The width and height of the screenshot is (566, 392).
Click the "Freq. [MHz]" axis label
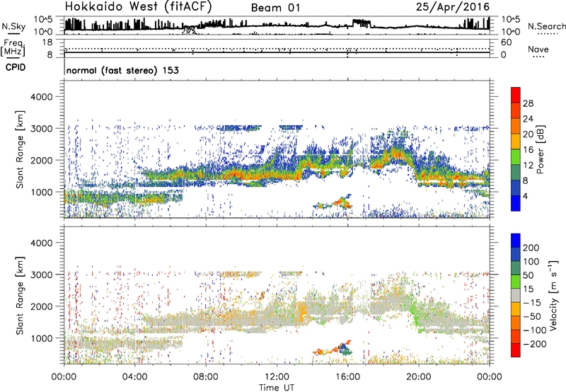(13, 47)
